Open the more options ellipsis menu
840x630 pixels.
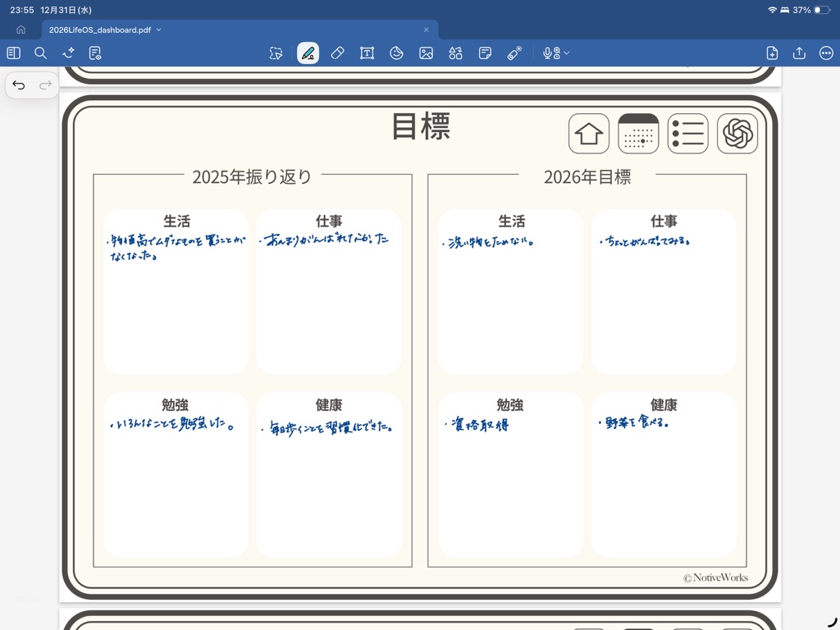click(826, 53)
